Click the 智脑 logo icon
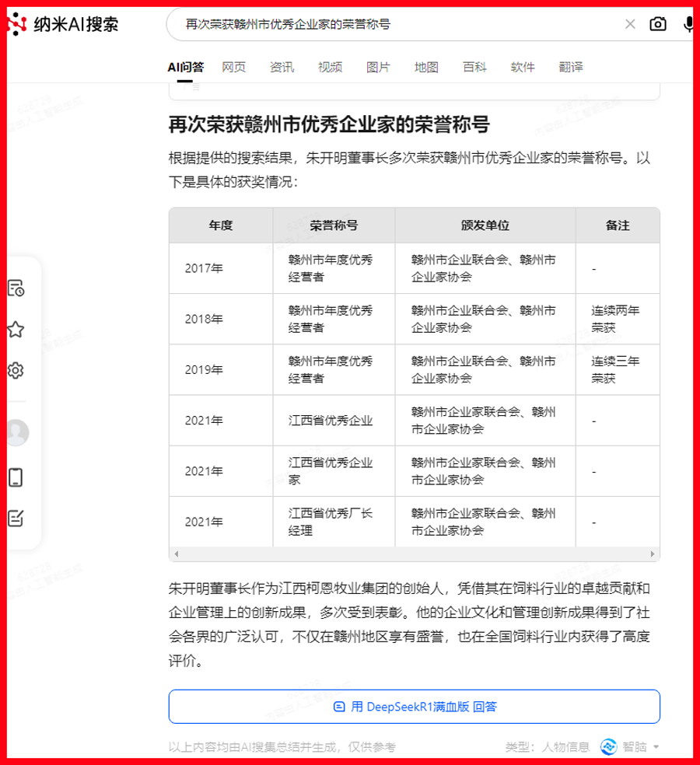700x765 pixels. [608, 746]
